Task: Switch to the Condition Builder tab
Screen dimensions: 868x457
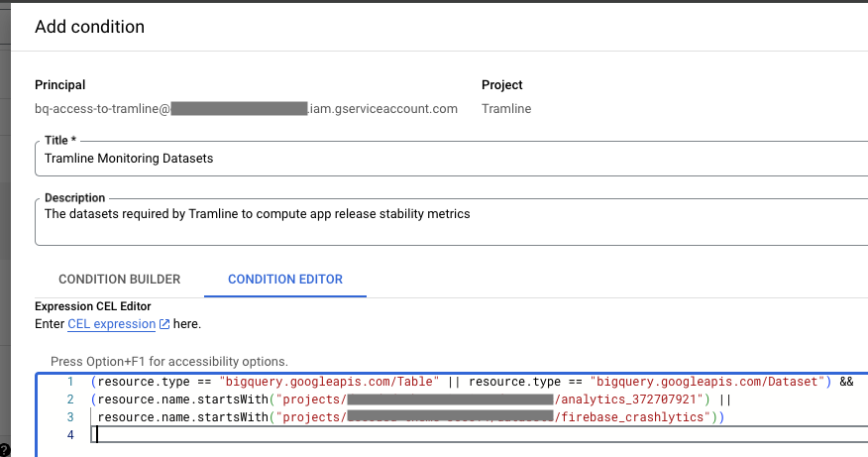Action: pyautogui.click(x=120, y=280)
